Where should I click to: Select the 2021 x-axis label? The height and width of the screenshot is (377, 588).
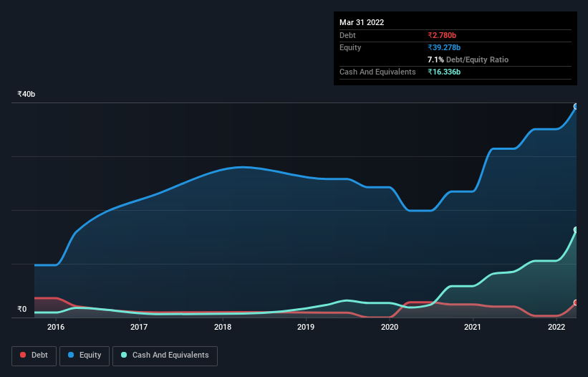tap(473, 327)
